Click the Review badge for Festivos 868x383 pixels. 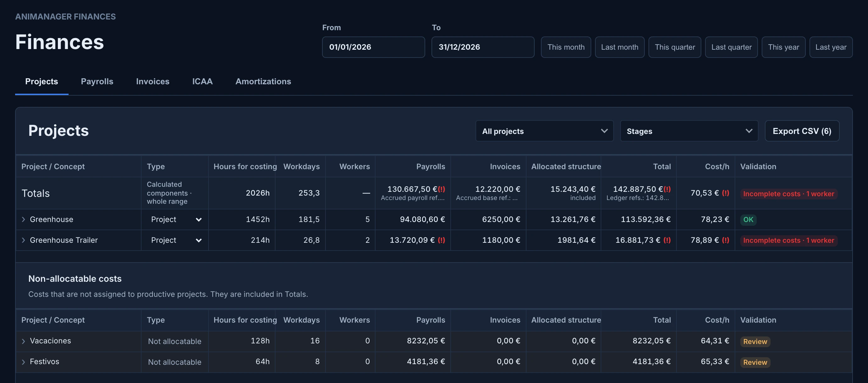click(755, 363)
